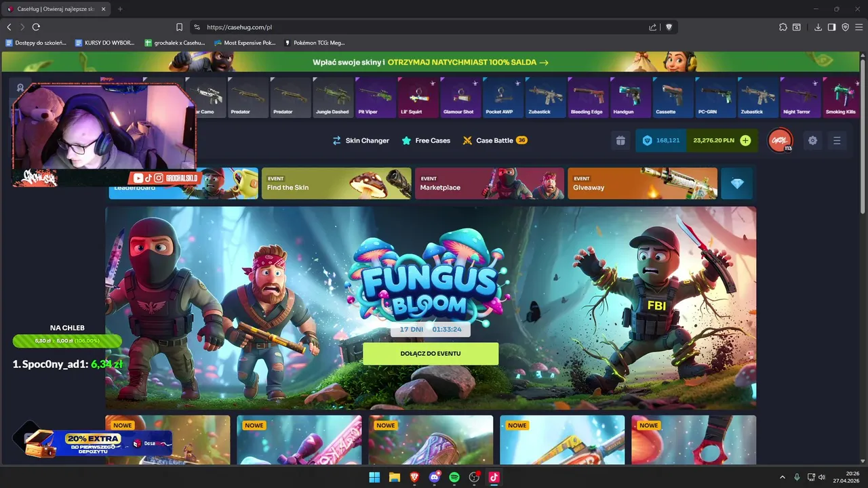Click the event countdown 17 DNI 01:33:24
The height and width of the screenshot is (488, 868).
431,329
